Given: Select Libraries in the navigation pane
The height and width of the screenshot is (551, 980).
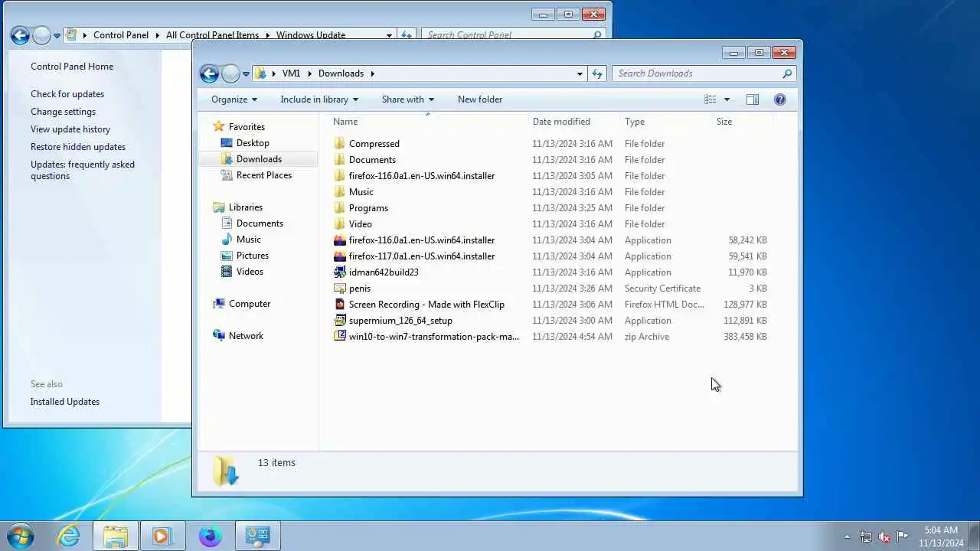Looking at the screenshot, I should (245, 207).
